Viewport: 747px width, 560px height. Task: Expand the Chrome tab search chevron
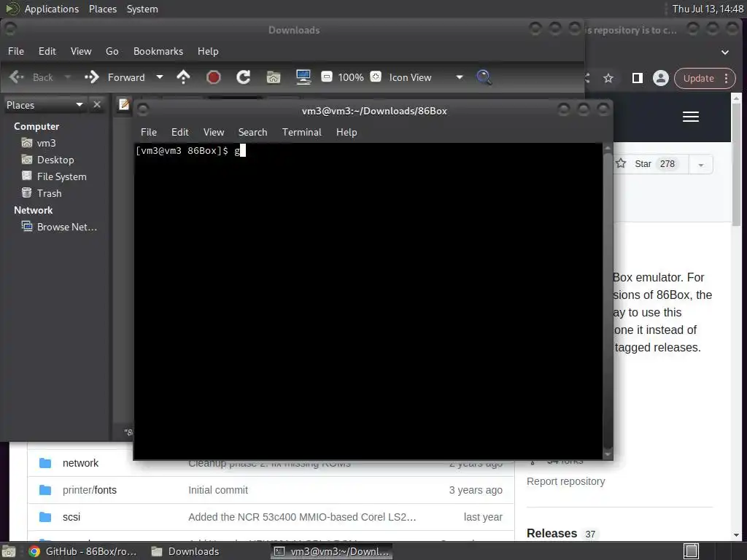point(725,52)
